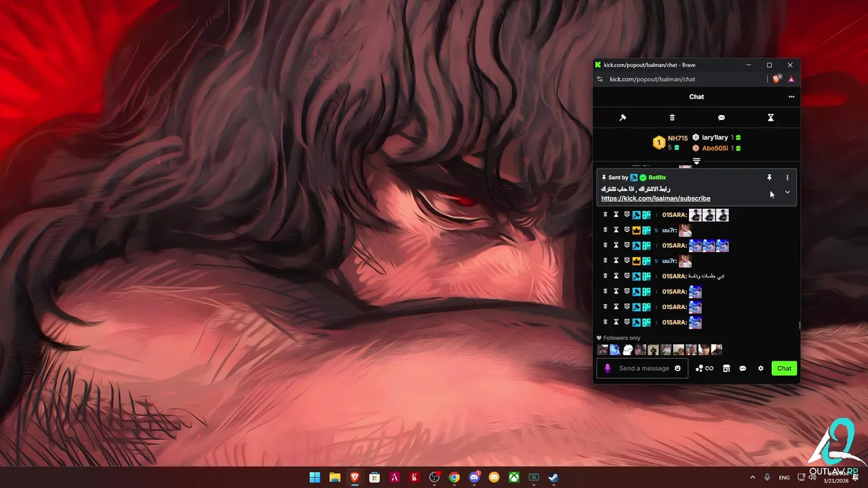The width and height of the screenshot is (868, 488).
Task: Select lary1lary in the leaderboard
Action: click(x=715, y=138)
